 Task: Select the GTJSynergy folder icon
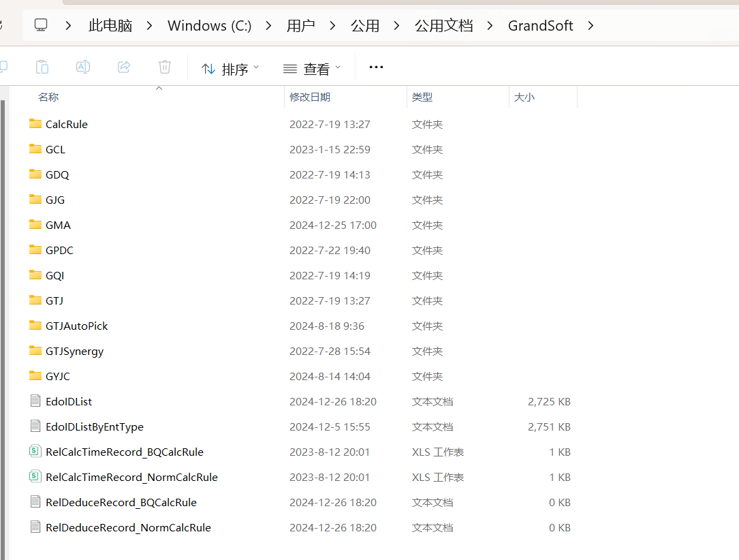tap(35, 351)
